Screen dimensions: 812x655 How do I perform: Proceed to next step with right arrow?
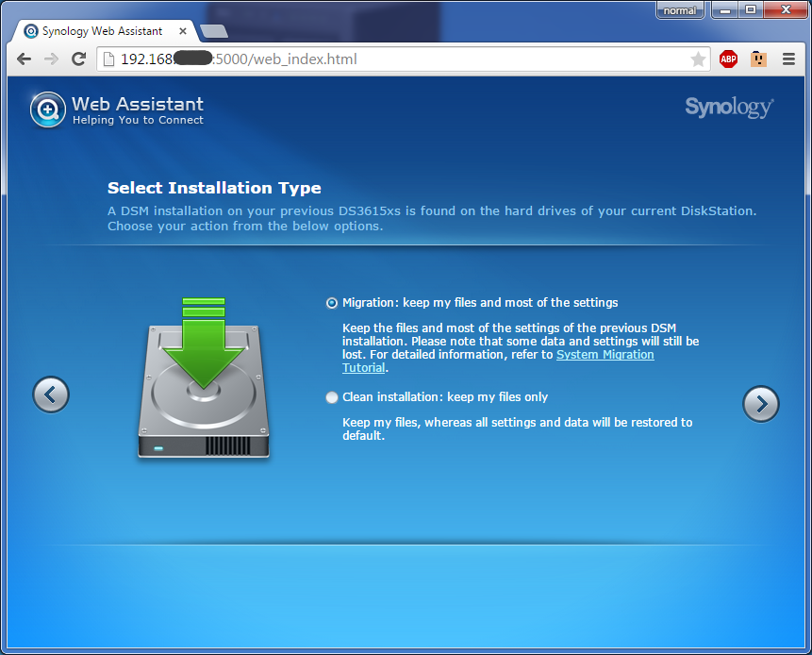tap(760, 403)
